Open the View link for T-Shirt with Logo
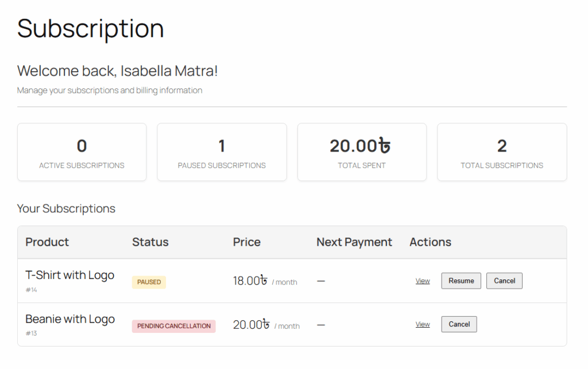The height and width of the screenshot is (369, 588). pyautogui.click(x=423, y=281)
